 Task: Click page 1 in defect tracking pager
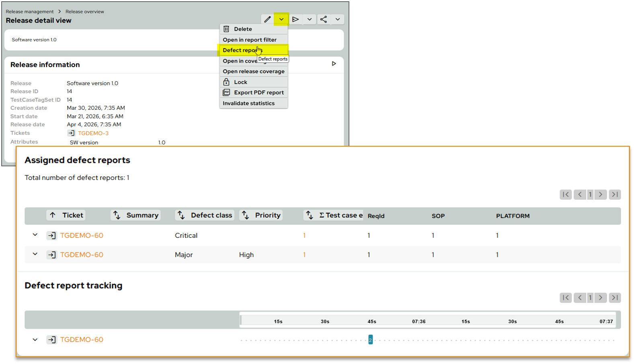(590, 298)
